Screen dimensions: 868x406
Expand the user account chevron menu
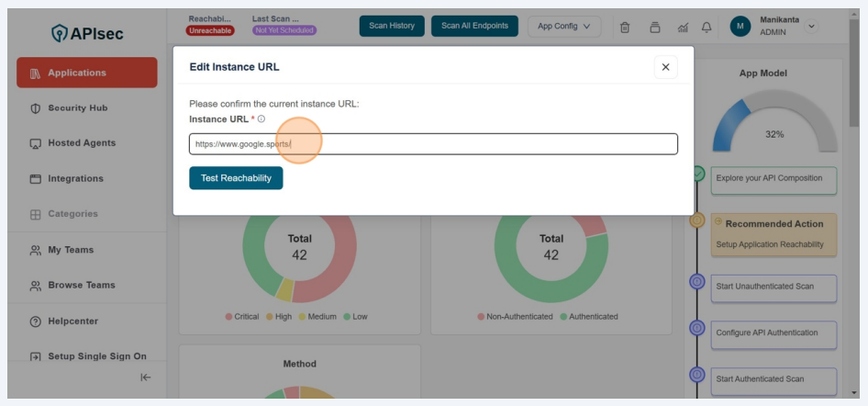pos(810,27)
